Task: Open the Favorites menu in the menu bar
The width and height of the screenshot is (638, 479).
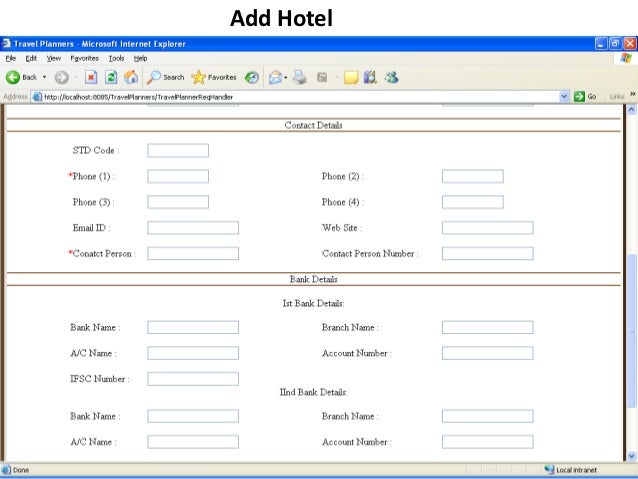Action: [x=83, y=58]
